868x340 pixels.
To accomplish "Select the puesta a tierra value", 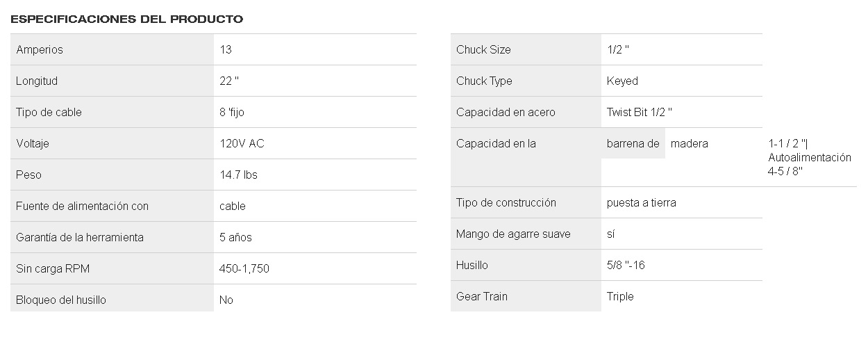I will 642,202.
